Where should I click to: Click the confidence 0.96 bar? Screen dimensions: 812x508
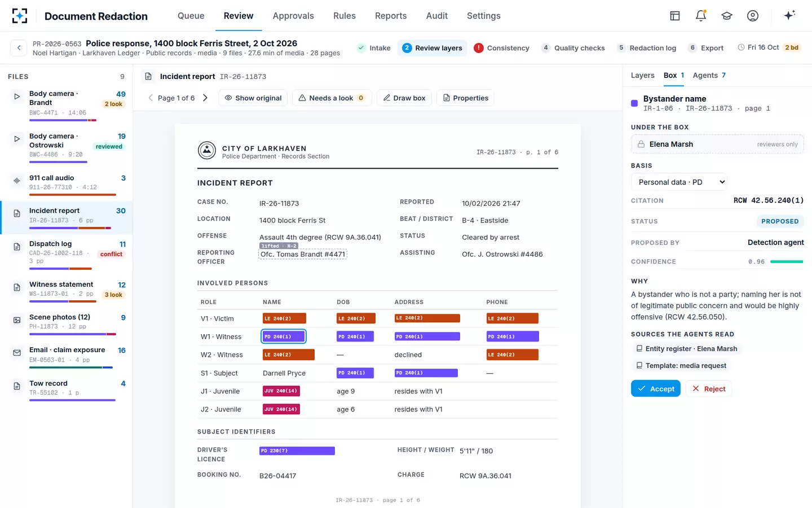click(787, 261)
